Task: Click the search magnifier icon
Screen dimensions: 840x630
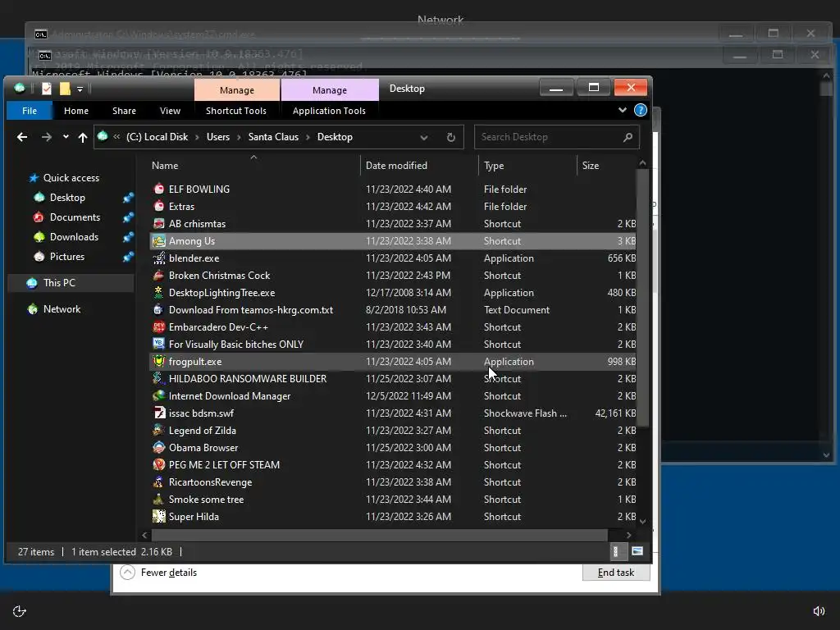Action: click(628, 137)
